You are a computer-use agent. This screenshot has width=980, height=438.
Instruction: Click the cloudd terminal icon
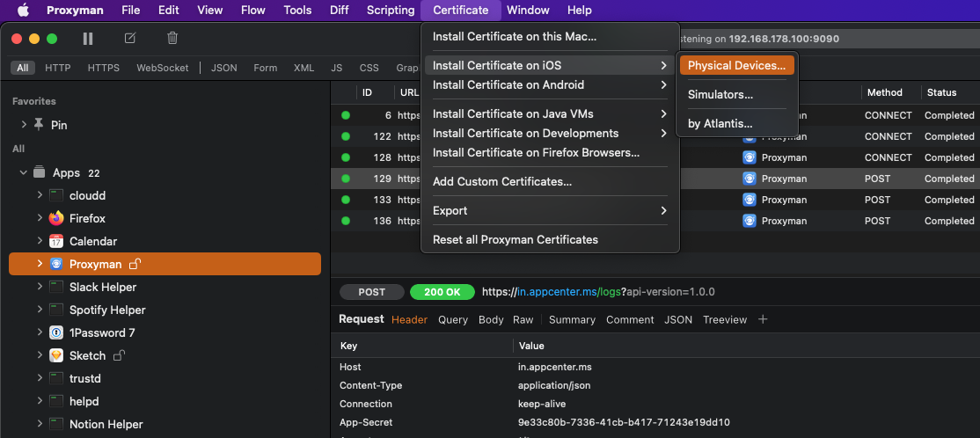56,195
